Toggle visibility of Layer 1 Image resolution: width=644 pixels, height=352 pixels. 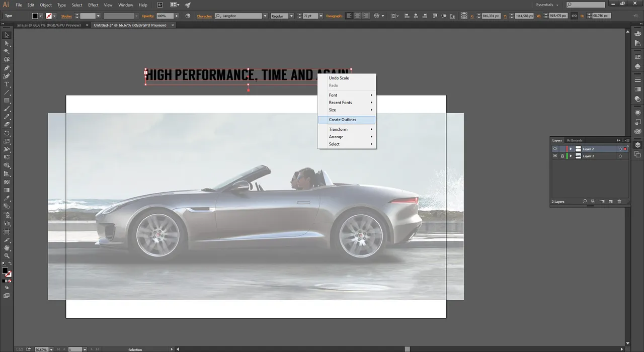pos(555,156)
